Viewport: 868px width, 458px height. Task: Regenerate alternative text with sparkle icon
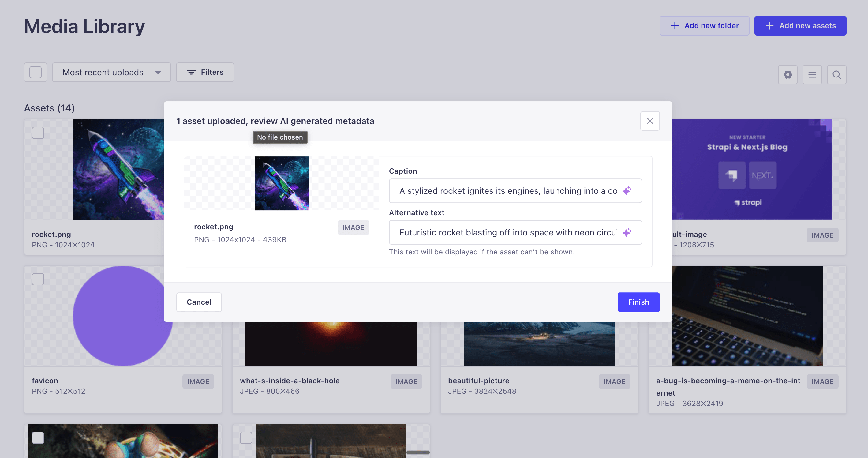point(627,233)
